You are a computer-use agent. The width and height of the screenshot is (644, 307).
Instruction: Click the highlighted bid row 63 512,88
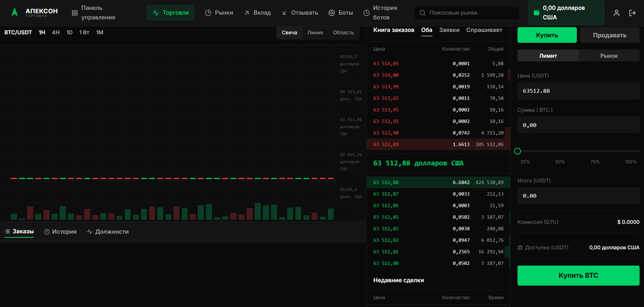click(438, 182)
